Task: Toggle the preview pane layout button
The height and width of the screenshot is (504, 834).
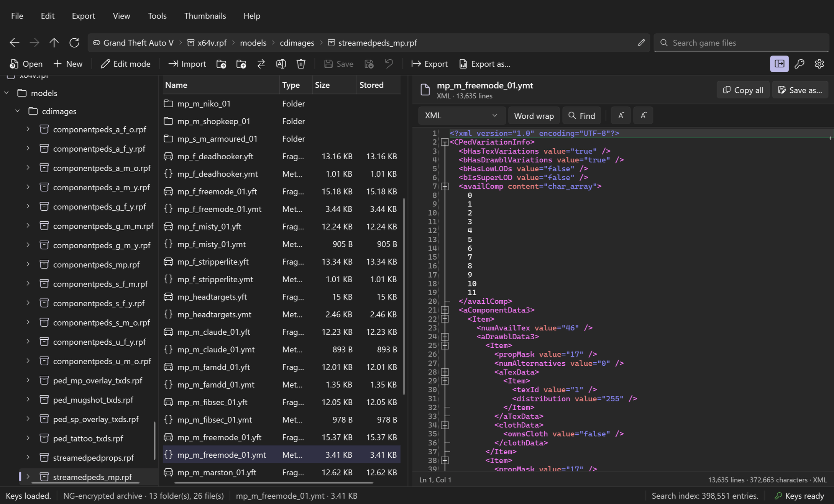Action: [780, 64]
